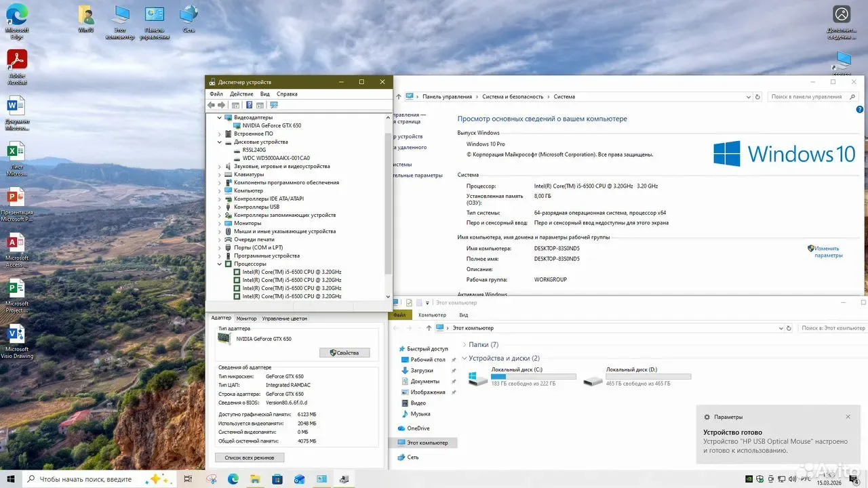Open Microsoft Store from the taskbar
The image size is (868, 488).
point(277,479)
